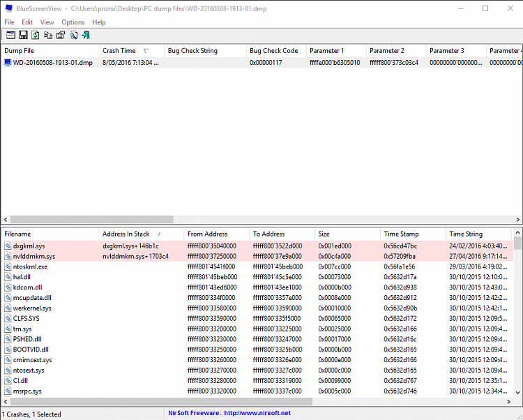Click the icon beside WD-20160508-1913-01.dmp

(x=8, y=62)
